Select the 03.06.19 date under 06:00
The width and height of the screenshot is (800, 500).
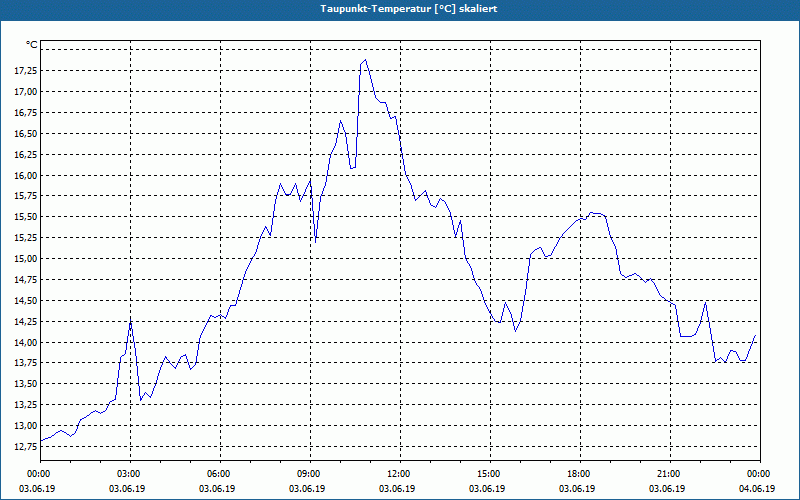[x=217, y=489]
